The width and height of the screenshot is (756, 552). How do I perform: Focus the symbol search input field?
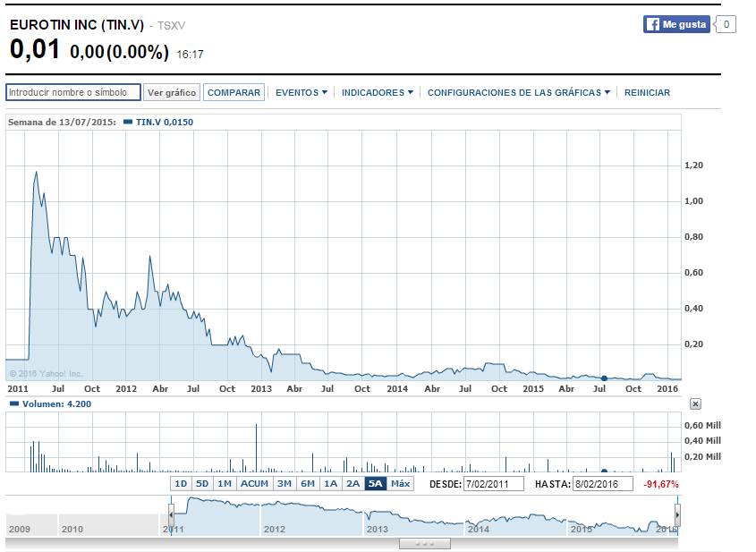pos(73,92)
